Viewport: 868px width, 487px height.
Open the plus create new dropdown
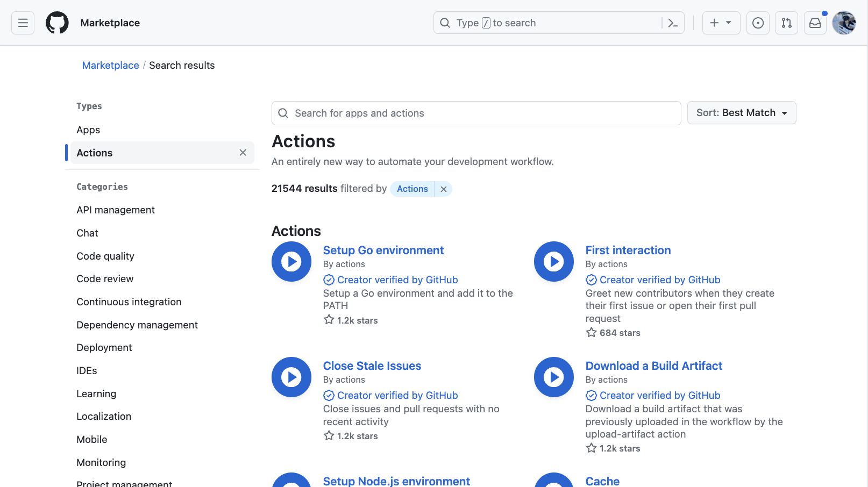(x=721, y=23)
